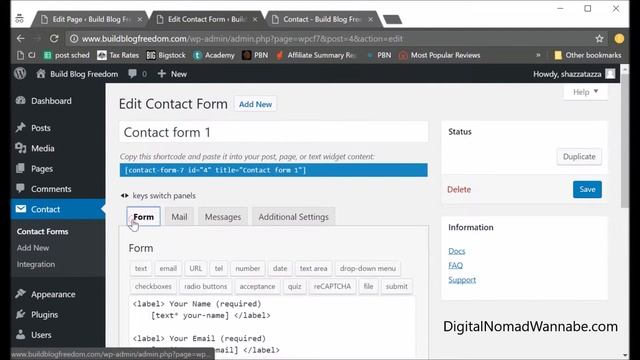Open the post sched bookmark

[67, 55]
